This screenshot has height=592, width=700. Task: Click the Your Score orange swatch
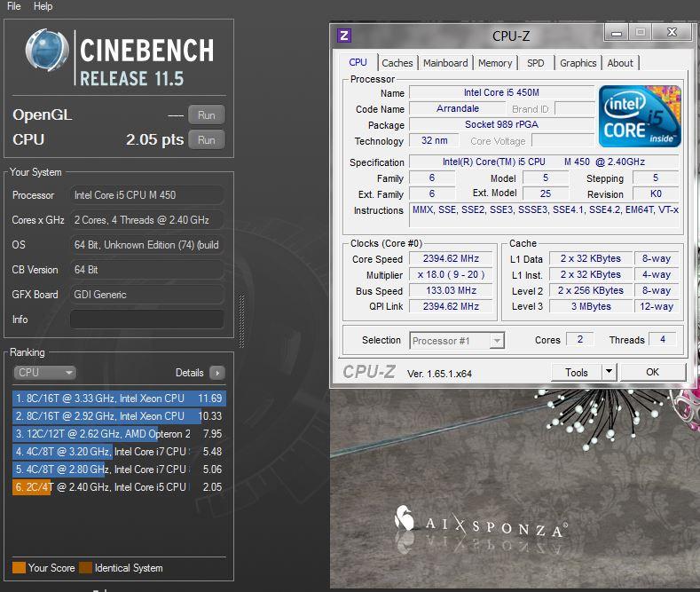pyautogui.click(x=19, y=568)
